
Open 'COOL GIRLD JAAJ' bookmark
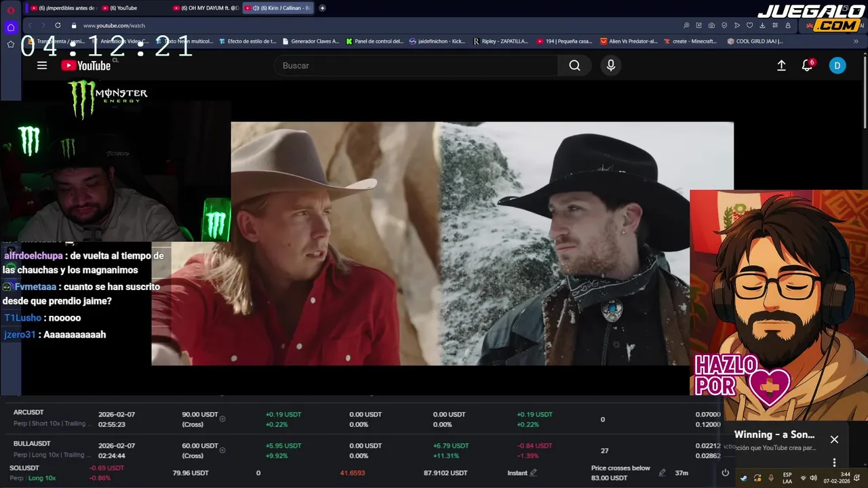(x=755, y=41)
